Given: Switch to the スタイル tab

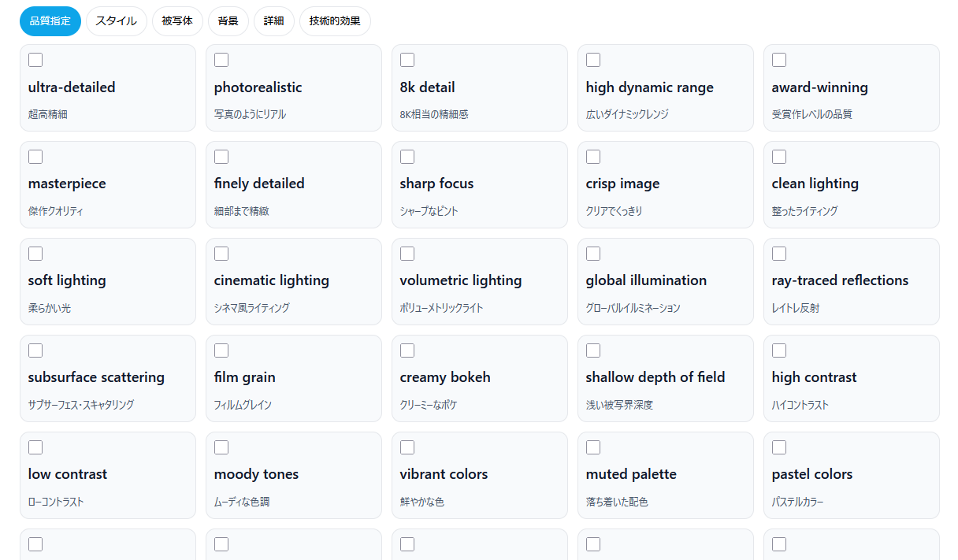Looking at the screenshot, I should pos(116,21).
